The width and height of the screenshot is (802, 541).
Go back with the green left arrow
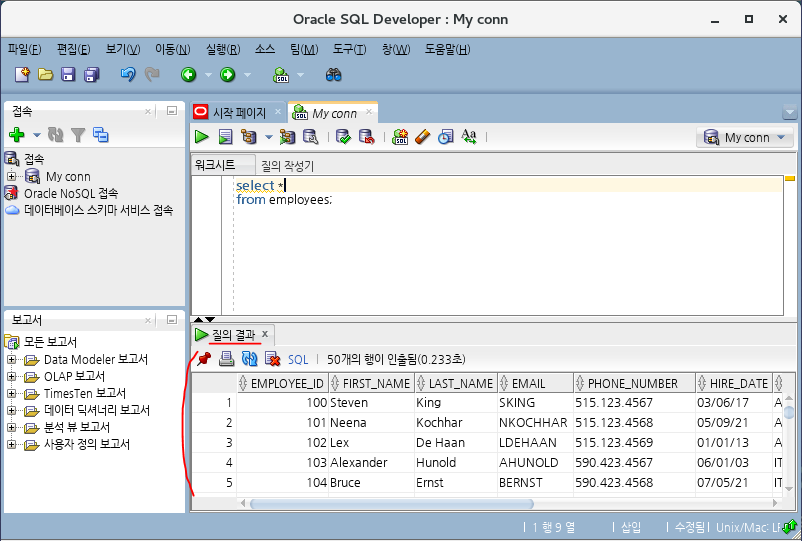[188, 75]
